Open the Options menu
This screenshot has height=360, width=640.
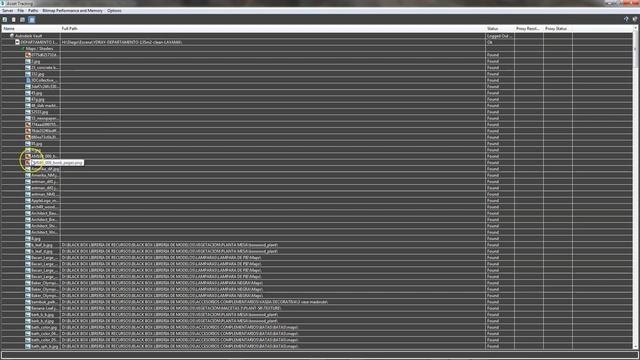(x=114, y=11)
